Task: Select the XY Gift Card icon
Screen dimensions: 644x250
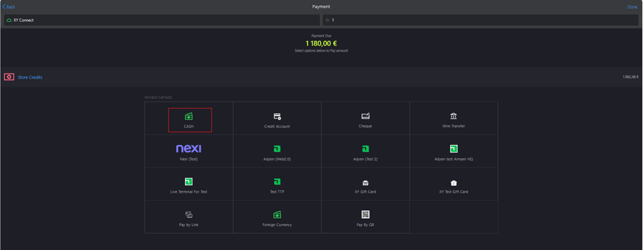Action: click(365, 183)
